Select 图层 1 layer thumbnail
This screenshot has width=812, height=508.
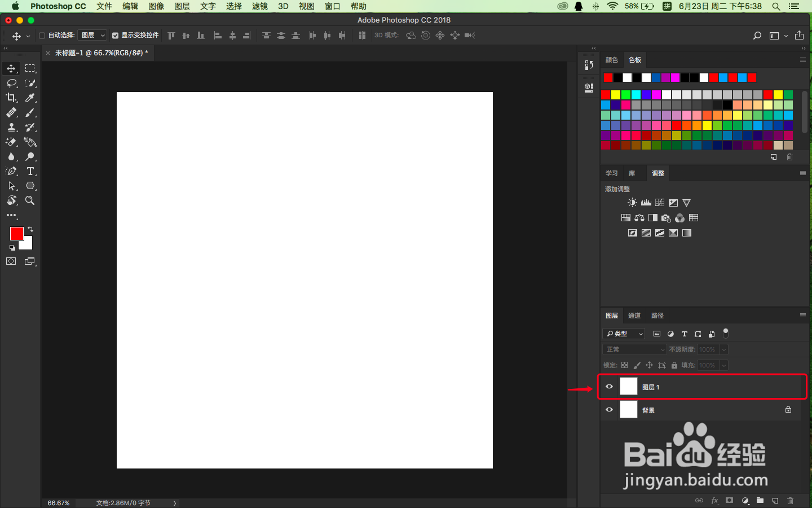coord(629,386)
